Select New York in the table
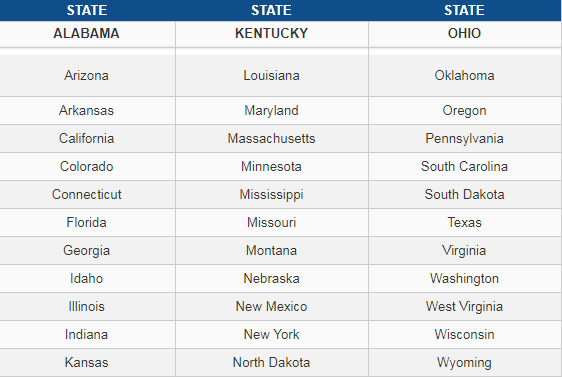The height and width of the screenshot is (377, 562). 272,334
